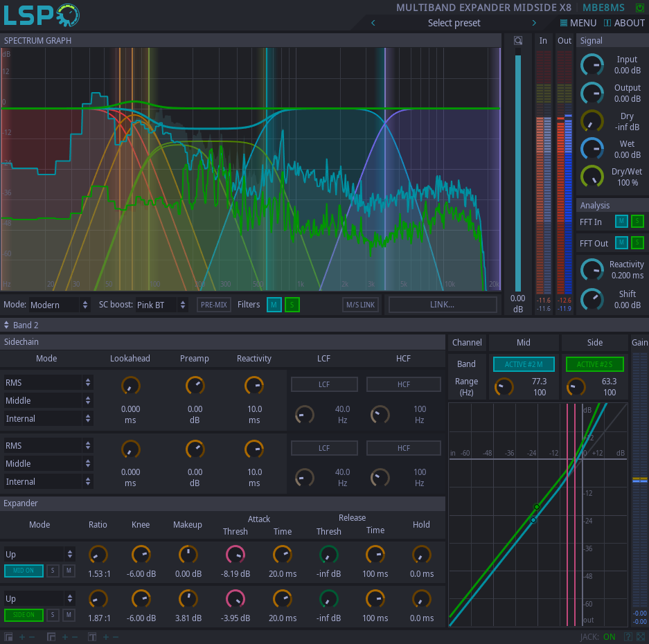
Task: Click the Dry/Wet knob
Action: (592, 177)
